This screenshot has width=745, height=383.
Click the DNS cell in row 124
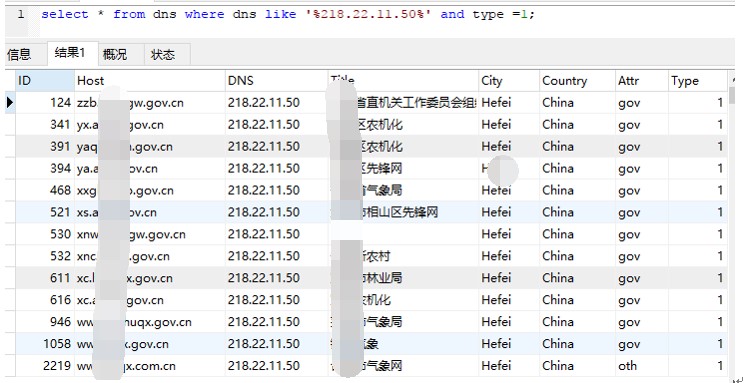(x=277, y=103)
